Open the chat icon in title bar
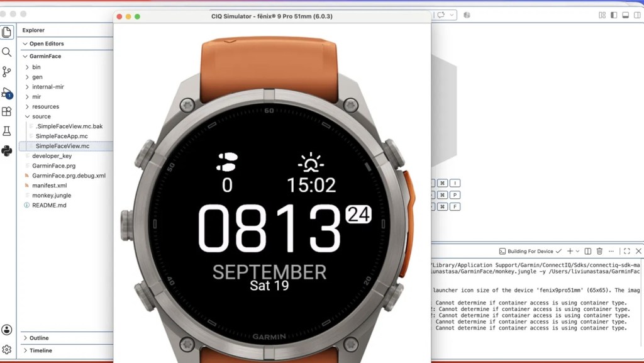Screen dimensions: 644x363 (441, 14)
